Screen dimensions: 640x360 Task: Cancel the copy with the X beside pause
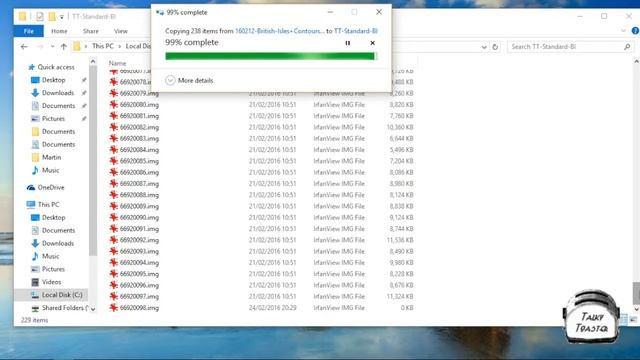pos(372,43)
